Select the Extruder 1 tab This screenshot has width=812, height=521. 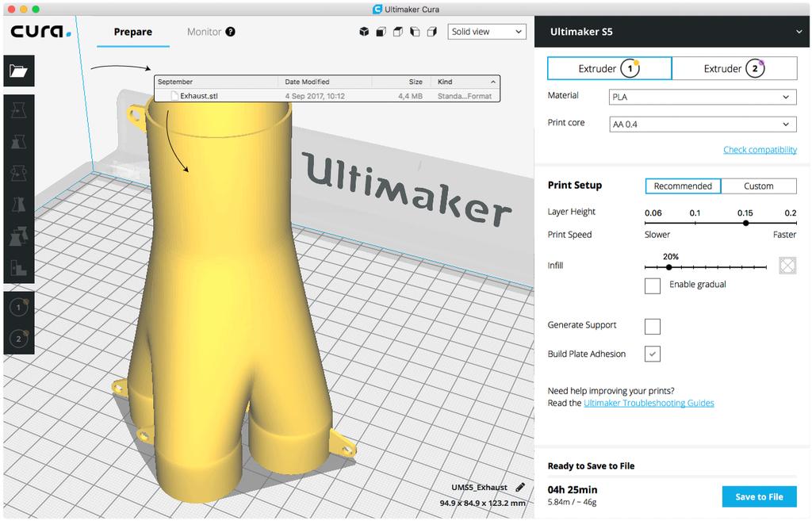(x=610, y=68)
